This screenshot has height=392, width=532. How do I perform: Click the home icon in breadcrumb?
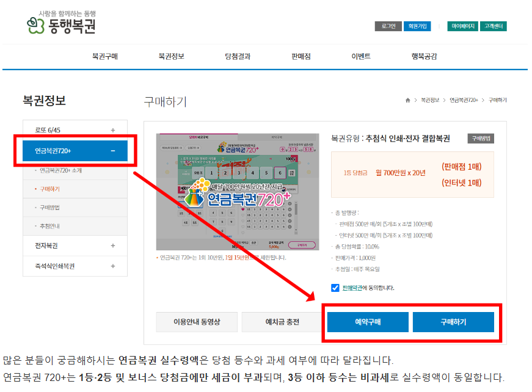click(407, 100)
